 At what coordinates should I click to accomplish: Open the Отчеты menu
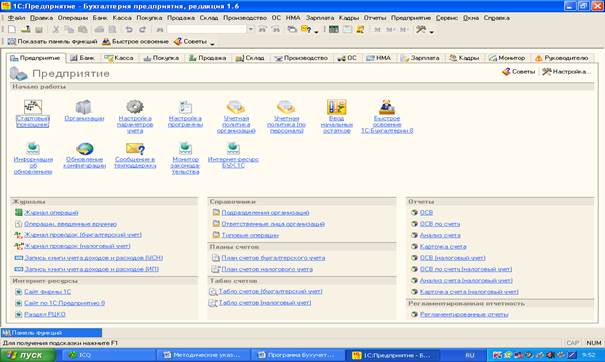[x=374, y=18]
